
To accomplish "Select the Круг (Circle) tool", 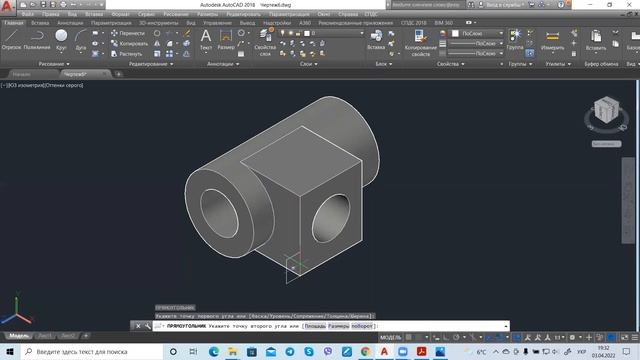I will tap(61, 40).
